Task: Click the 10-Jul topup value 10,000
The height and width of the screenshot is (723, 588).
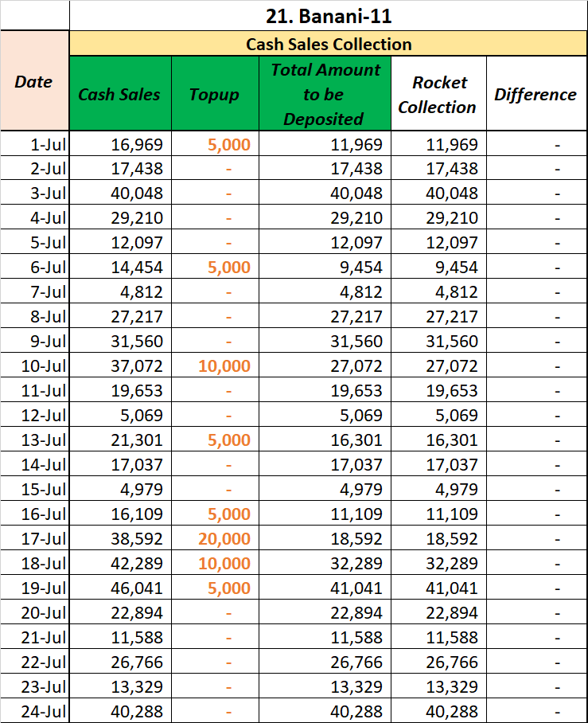Action: pyautogui.click(x=215, y=365)
